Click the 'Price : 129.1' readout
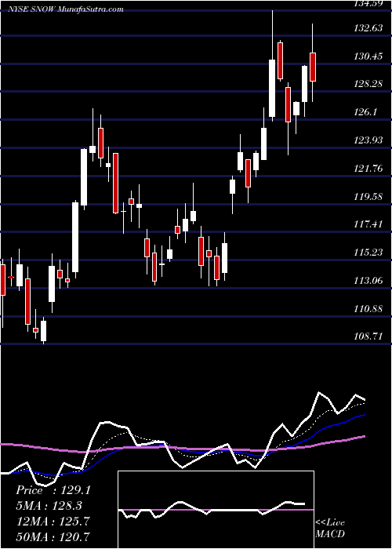Screen dimensions: 392x549 tap(53, 490)
